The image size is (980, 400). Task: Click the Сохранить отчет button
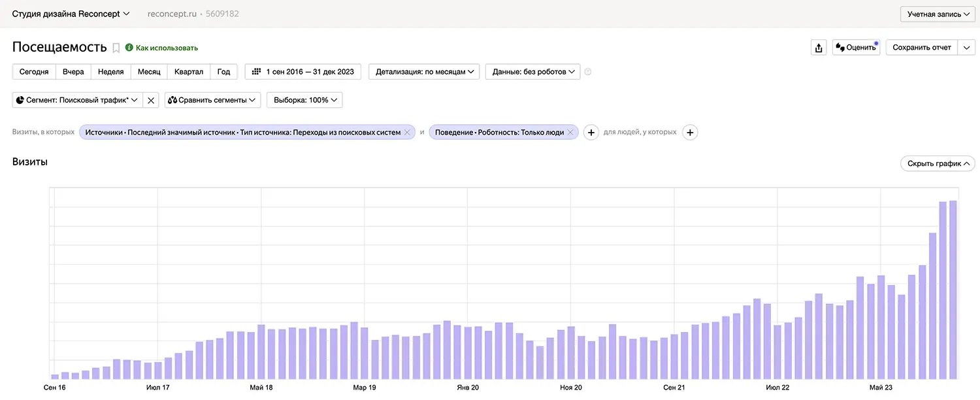[x=922, y=47]
